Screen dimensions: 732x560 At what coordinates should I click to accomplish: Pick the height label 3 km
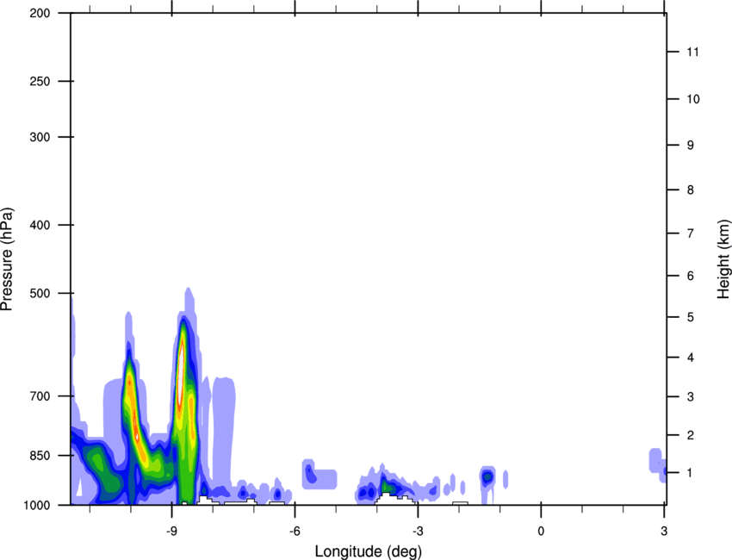click(690, 397)
